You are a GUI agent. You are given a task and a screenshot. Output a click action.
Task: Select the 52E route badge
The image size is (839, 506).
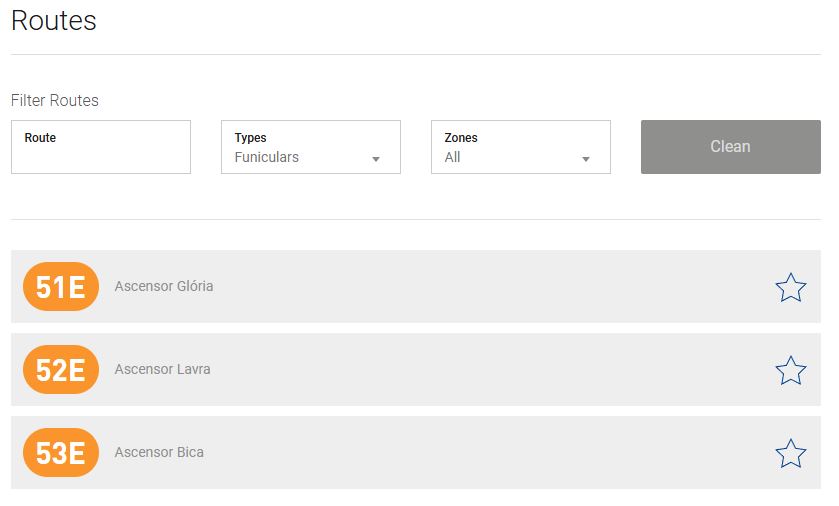point(61,370)
